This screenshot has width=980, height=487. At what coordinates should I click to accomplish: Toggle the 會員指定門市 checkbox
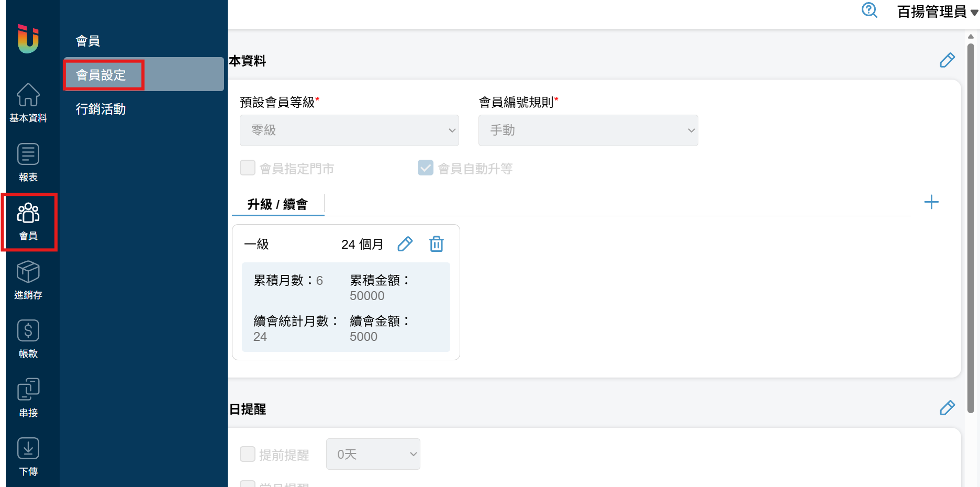click(248, 168)
